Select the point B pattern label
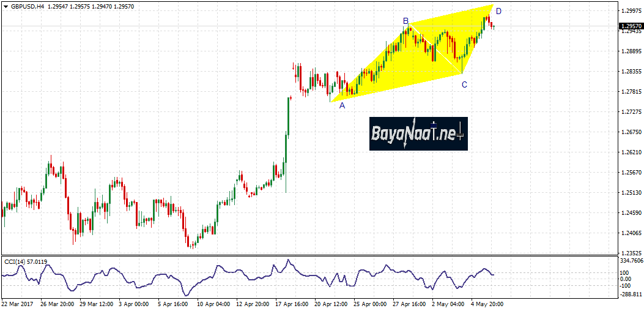 tap(405, 21)
